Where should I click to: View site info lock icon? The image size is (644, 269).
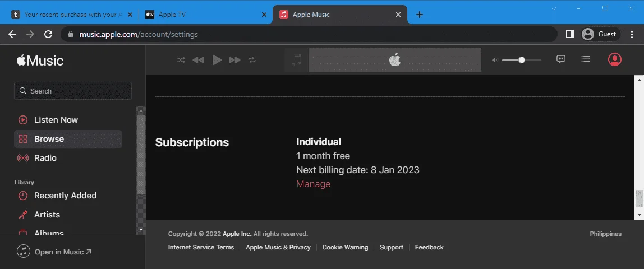coord(71,34)
